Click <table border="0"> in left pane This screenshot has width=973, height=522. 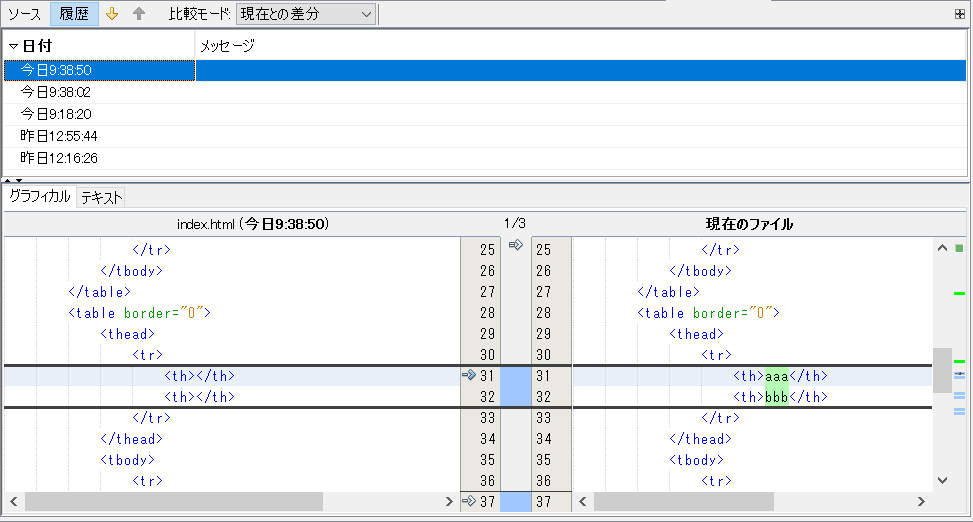coord(140,313)
